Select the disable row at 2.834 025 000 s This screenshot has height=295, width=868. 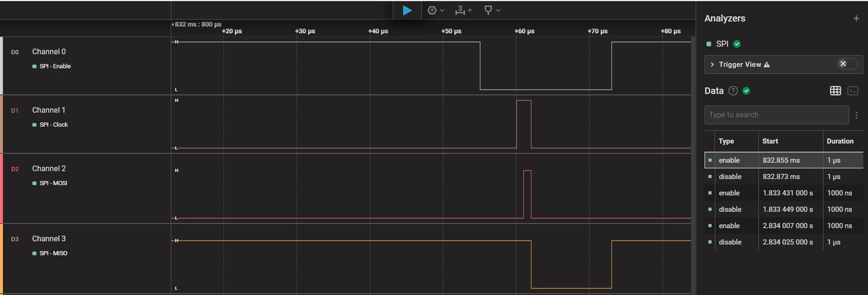pos(784,242)
